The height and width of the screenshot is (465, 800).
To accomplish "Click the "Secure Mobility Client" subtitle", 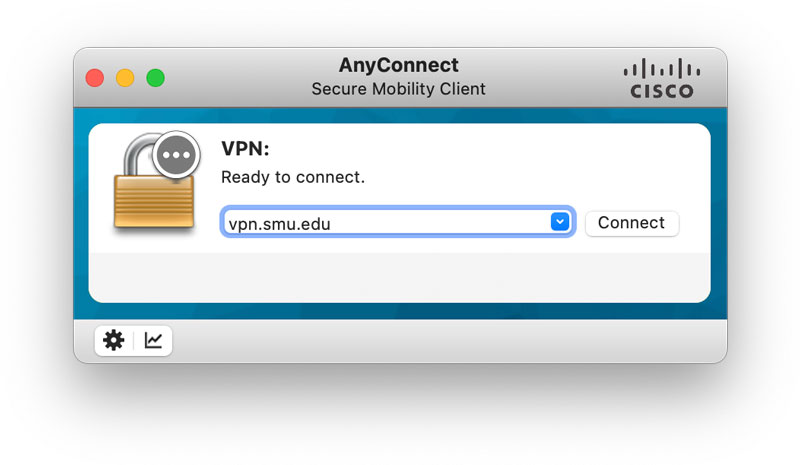I will pos(398,89).
